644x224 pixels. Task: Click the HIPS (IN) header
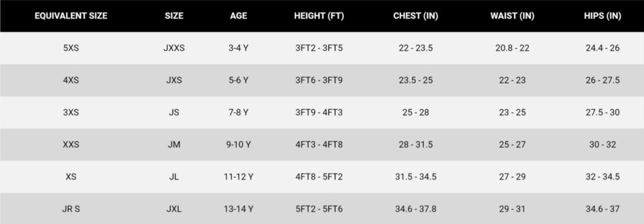603,16
